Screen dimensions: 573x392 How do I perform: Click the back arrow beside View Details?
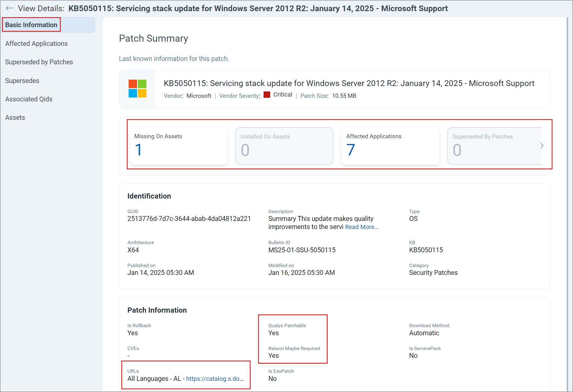point(10,8)
